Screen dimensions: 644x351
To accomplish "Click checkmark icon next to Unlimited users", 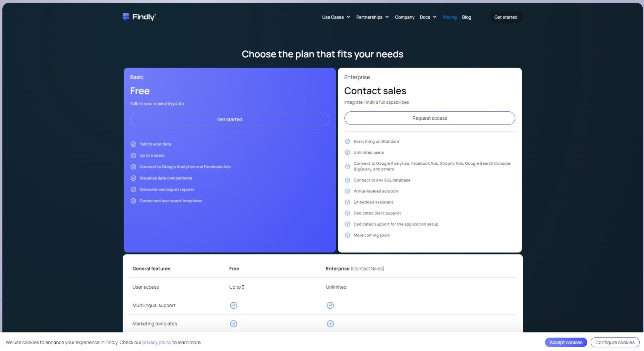I will (347, 152).
